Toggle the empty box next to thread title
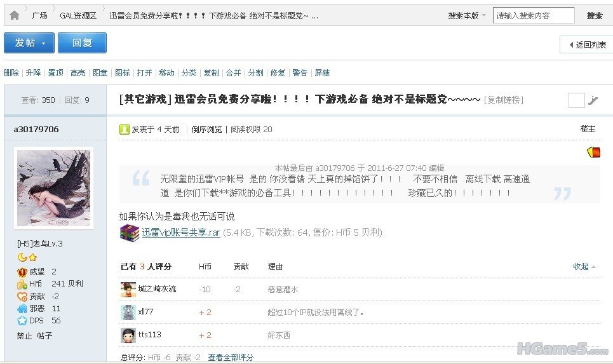This screenshot has width=613, height=364. (577, 100)
